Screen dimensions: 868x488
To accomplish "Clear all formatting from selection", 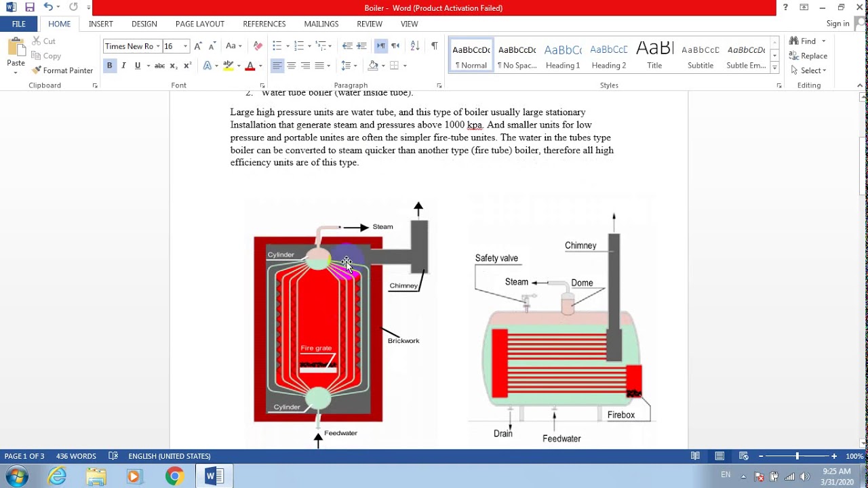I will click(258, 46).
